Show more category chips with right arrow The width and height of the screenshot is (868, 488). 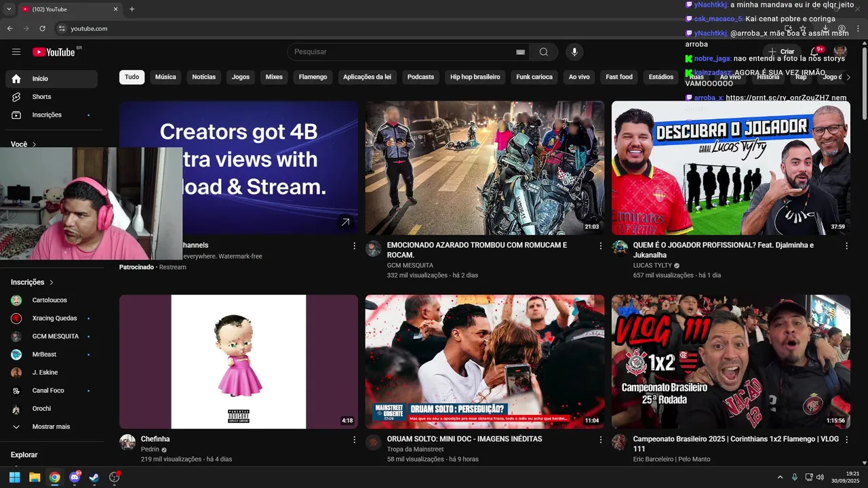click(848, 77)
